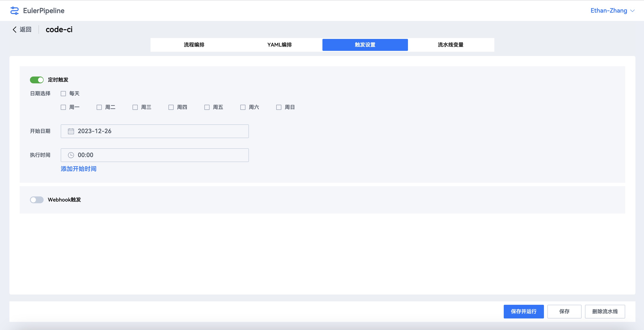Click the calendar icon in start date field
The height and width of the screenshot is (330, 644).
[71, 131]
